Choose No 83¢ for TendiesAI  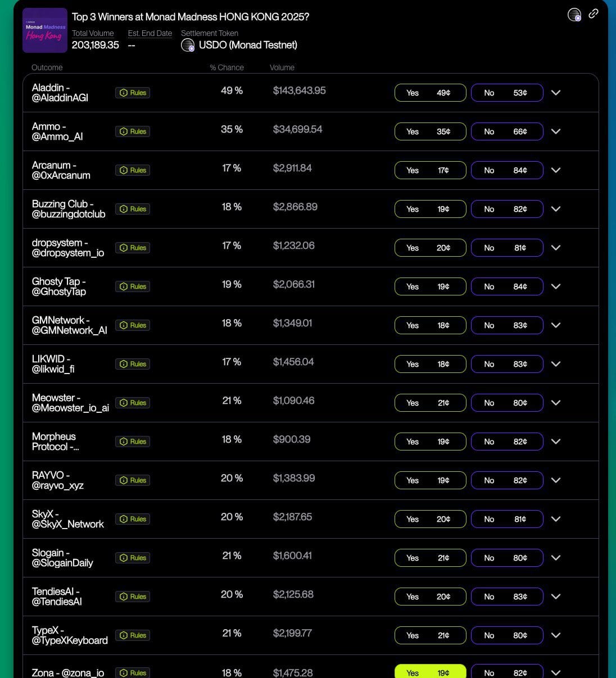[x=507, y=597]
